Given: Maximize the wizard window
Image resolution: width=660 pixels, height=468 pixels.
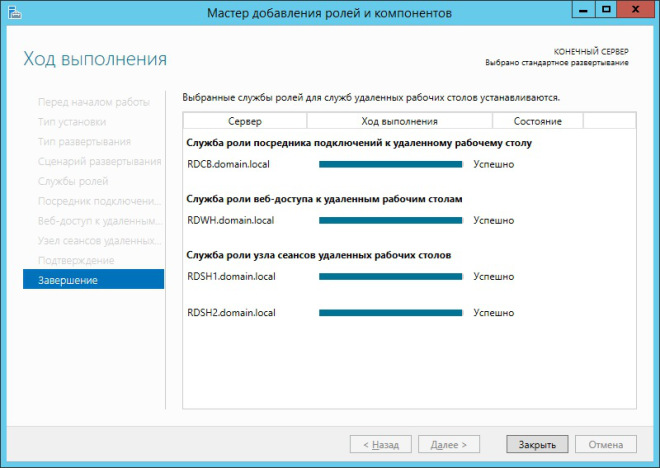Looking at the screenshot, I should 606,10.
